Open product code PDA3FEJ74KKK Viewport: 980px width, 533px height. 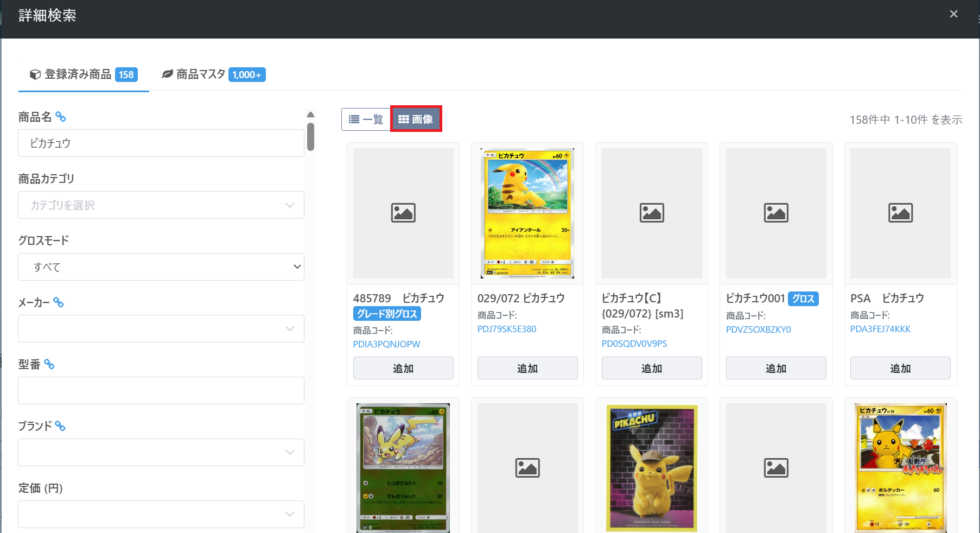click(x=880, y=329)
